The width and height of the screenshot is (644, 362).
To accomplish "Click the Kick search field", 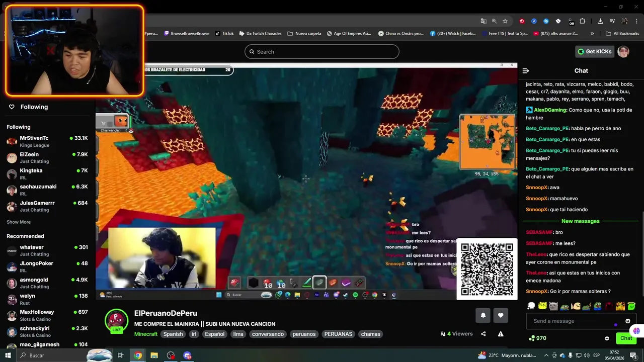I will (x=322, y=52).
